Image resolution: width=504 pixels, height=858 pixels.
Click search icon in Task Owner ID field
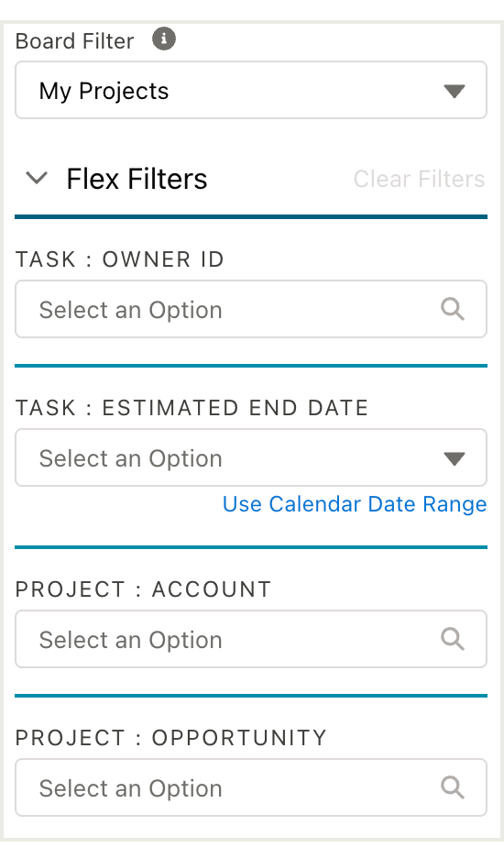453,309
